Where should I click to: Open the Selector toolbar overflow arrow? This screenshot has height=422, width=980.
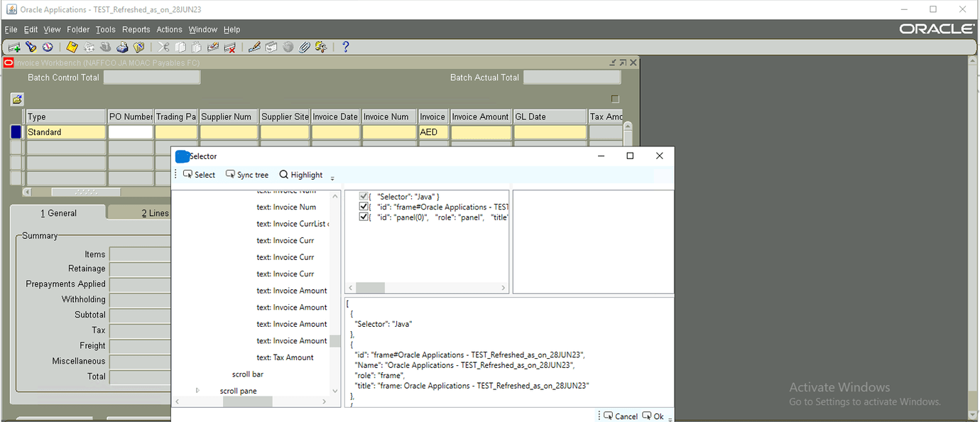tap(332, 178)
